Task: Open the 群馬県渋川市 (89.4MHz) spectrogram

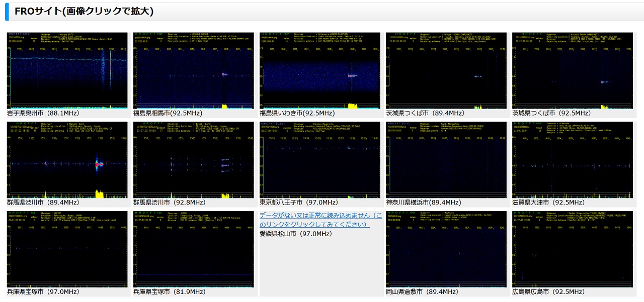Action: [67, 160]
